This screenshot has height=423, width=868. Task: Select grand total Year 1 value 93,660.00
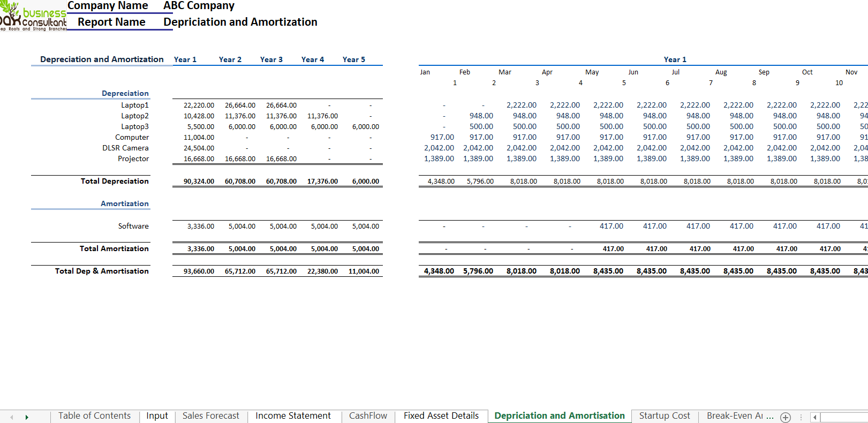point(199,271)
